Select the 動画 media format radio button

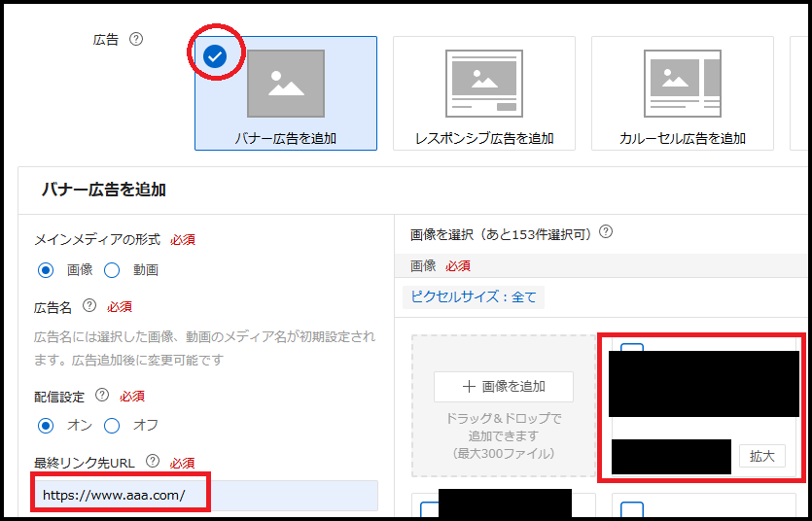coord(112,270)
